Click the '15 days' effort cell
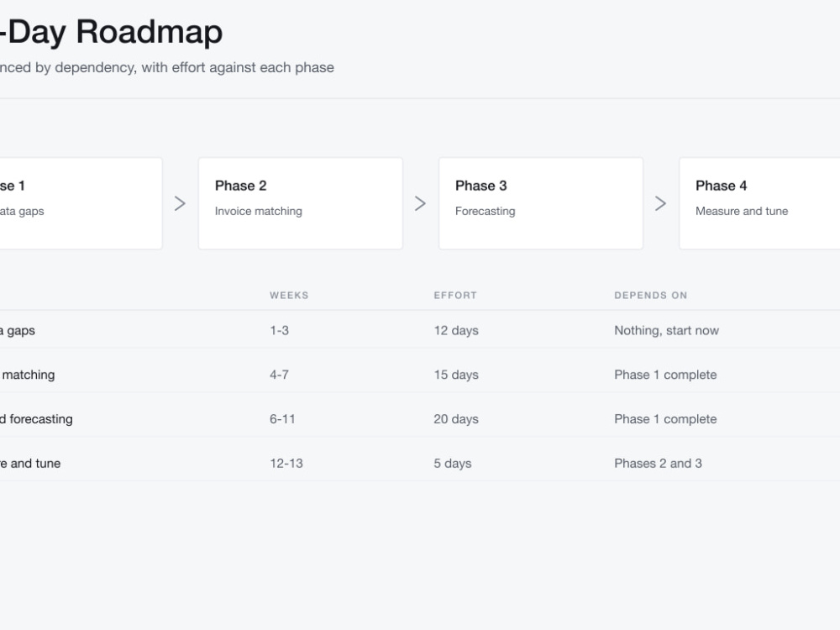This screenshot has width=840, height=630. tap(456, 375)
